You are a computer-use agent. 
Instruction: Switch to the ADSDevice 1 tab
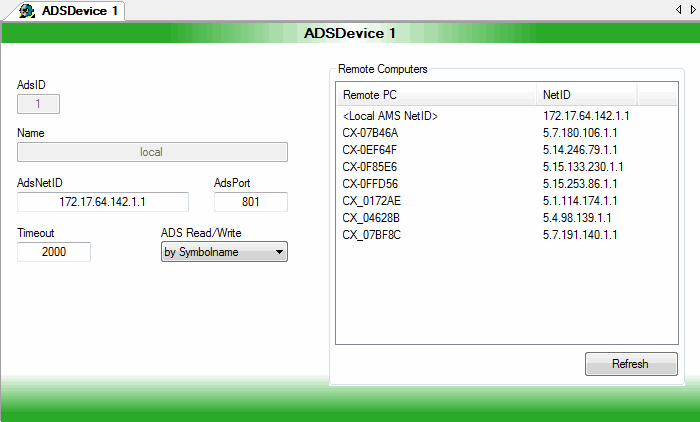[66, 11]
